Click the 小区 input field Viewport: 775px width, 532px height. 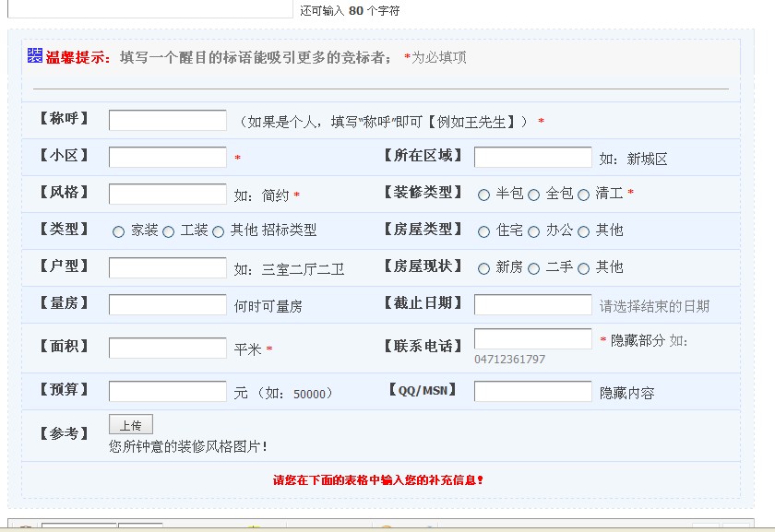click(x=168, y=157)
